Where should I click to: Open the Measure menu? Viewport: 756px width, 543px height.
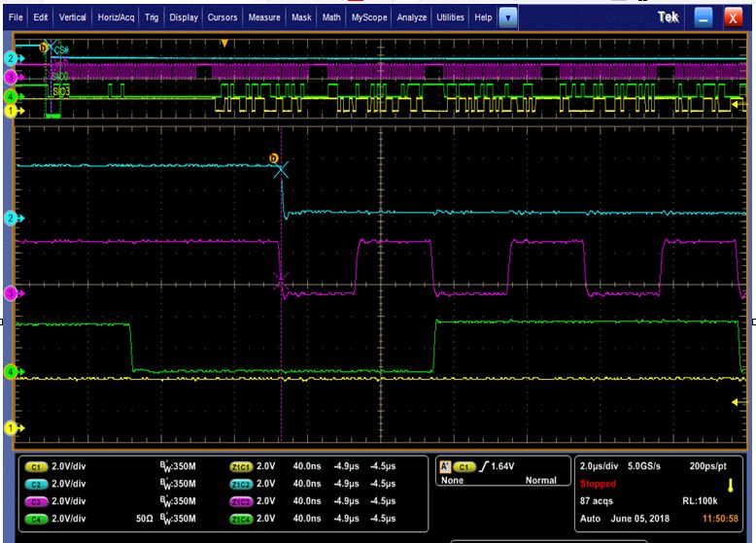click(x=264, y=17)
